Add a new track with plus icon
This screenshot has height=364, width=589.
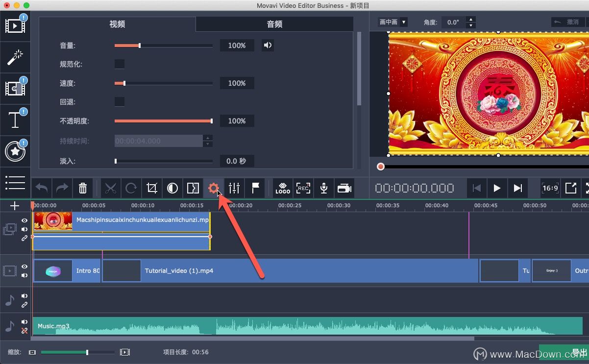(15, 206)
